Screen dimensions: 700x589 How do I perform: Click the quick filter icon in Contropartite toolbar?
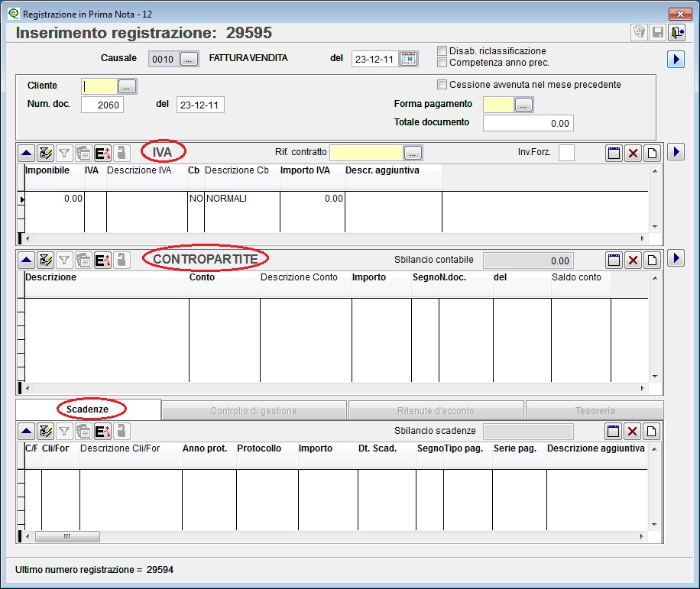tap(45, 261)
